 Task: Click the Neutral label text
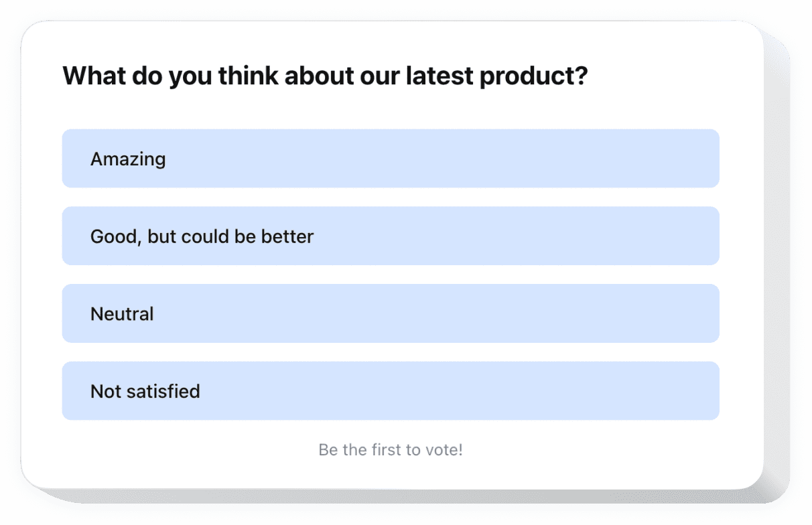[x=122, y=314]
